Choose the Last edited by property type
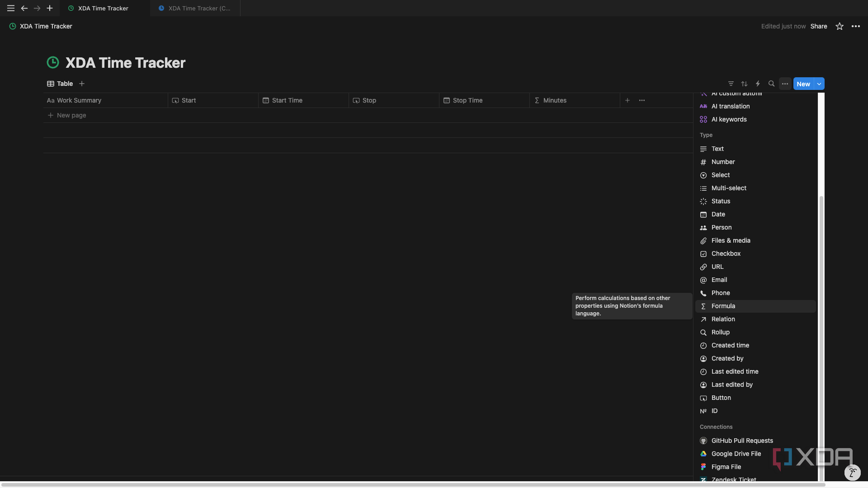This screenshot has width=868, height=488. tap(755, 385)
